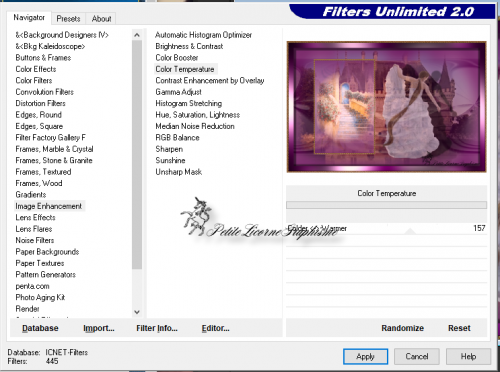Open Pattern Generators category
500x372 pixels.
[46, 274]
